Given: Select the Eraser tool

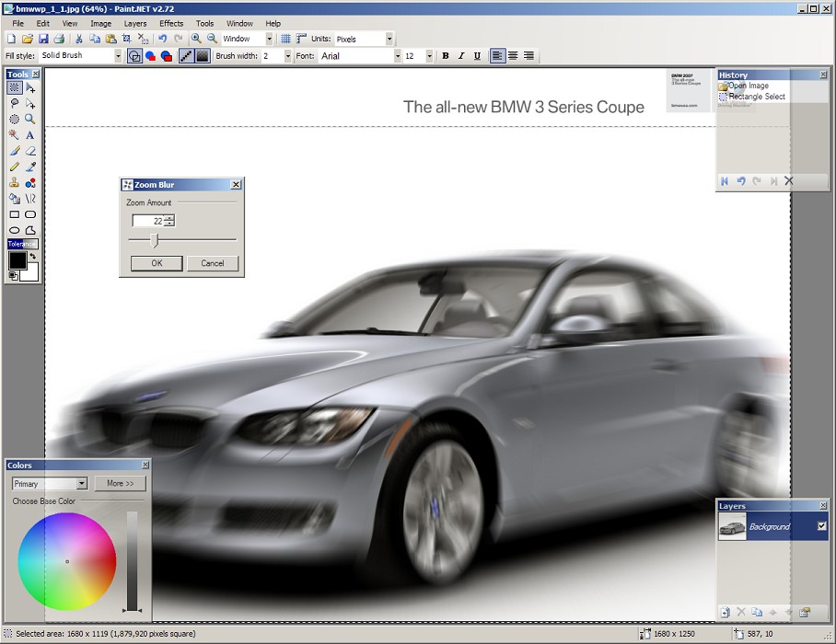Looking at the screenshot, I should [x=30, y=151].
